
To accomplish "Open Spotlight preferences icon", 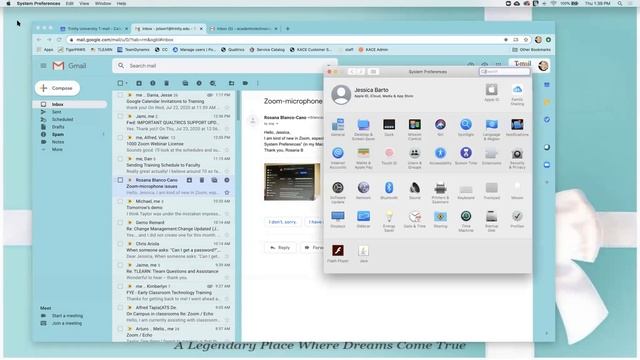I will (x=466, y=124).
